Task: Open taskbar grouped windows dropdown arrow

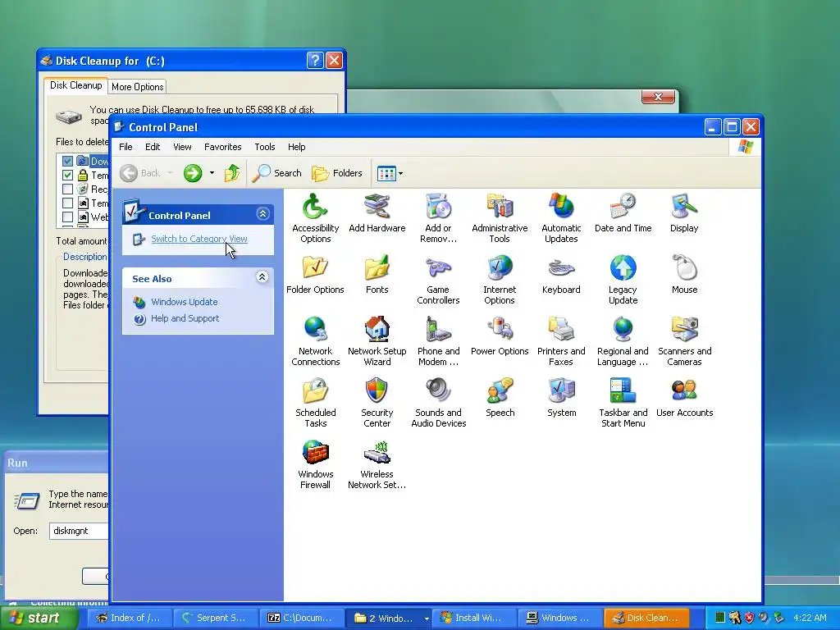Action: tap(427, 619)
